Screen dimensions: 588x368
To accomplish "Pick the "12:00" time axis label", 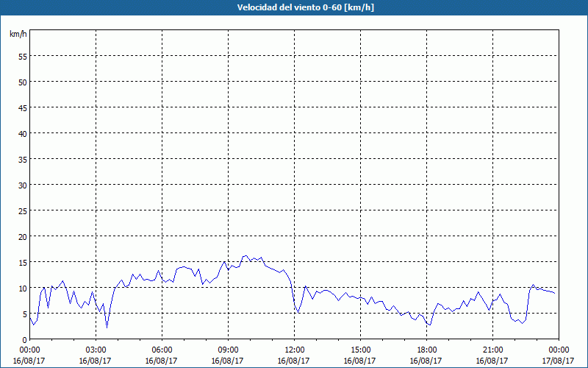I will pyautogui.click(x=295, y=350).
